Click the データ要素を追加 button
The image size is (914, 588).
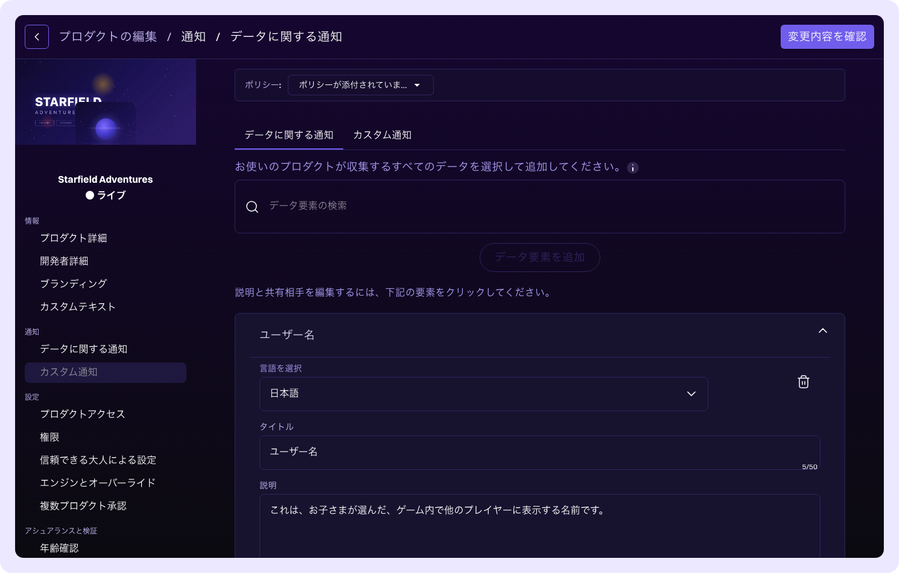[539, 258]
